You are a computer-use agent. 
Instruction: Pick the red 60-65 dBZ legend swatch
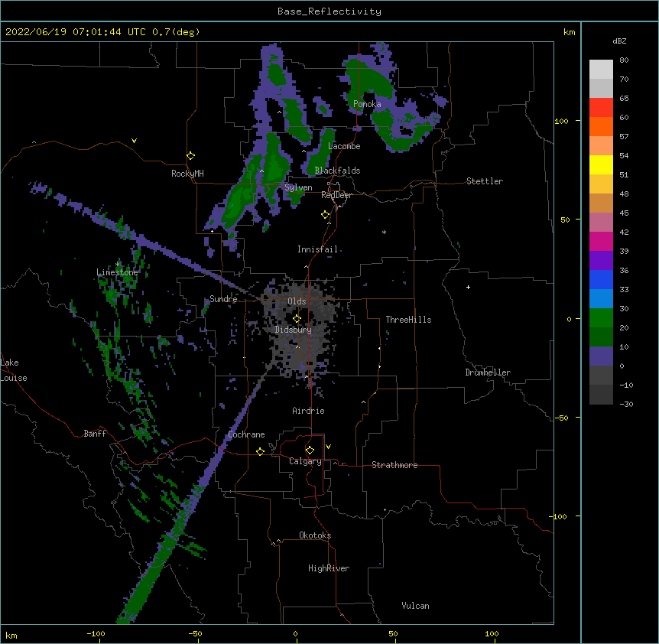601,108
